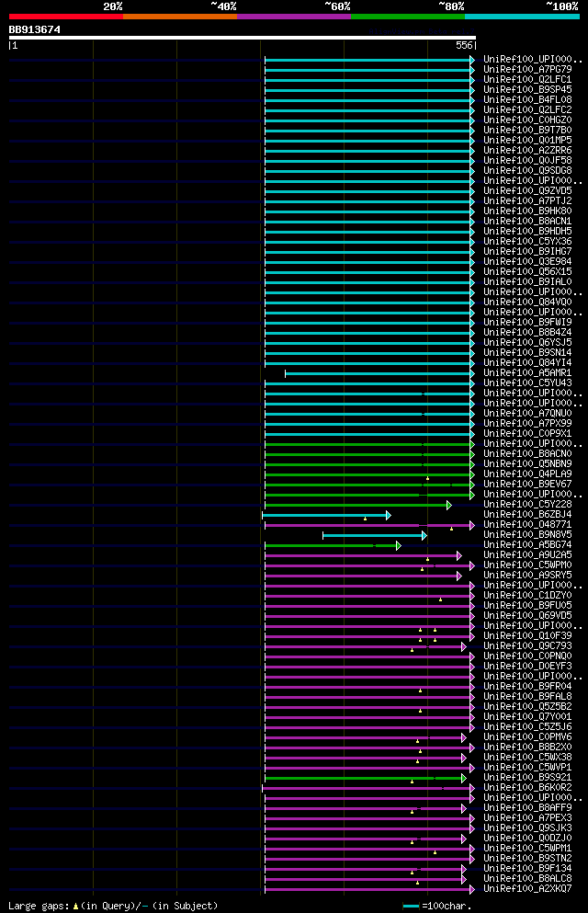Viewport: 588px width, 913px height.
Task: Select the UniRef100_B9FR04 label
Action: tap(527, 687)
